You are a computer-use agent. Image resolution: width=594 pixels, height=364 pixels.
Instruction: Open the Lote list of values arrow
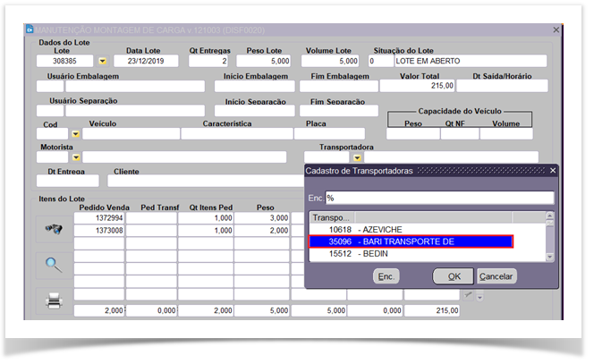[x=102, y=62]
